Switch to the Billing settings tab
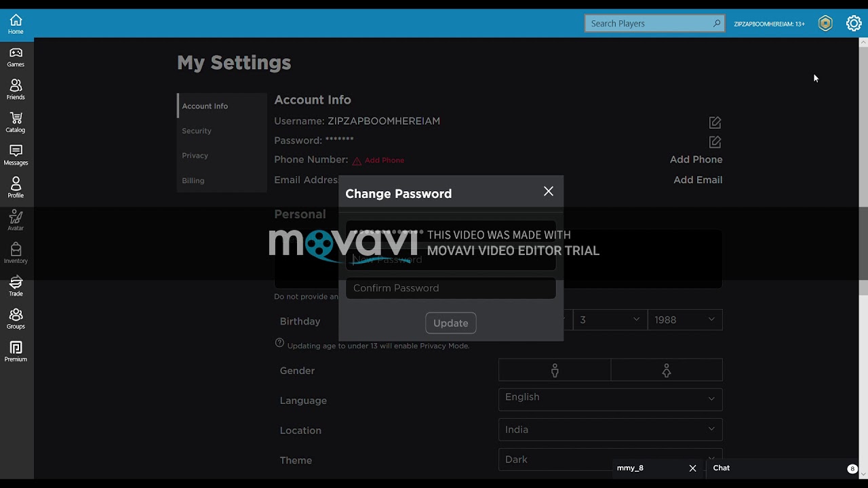Viewport: 868px width, 488px height. click(222, 181)
